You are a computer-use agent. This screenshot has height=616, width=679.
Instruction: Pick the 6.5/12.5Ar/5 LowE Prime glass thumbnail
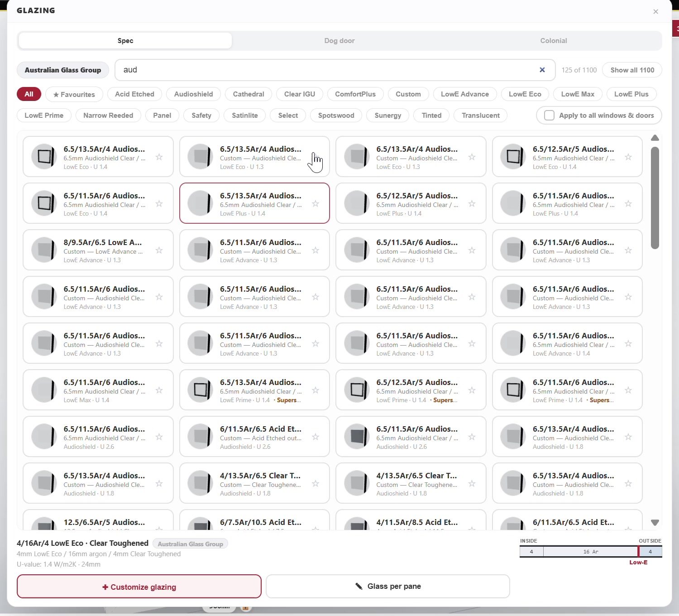357,390
